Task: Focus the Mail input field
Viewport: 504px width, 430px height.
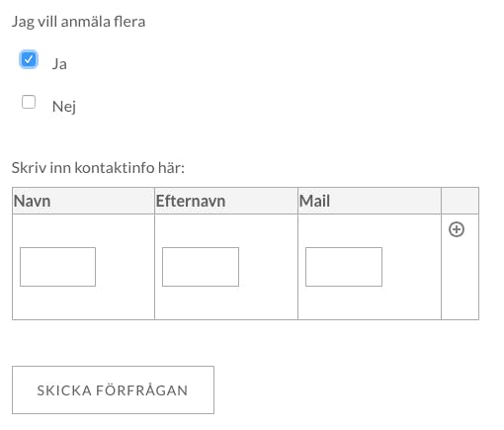Action: point(344,267)
